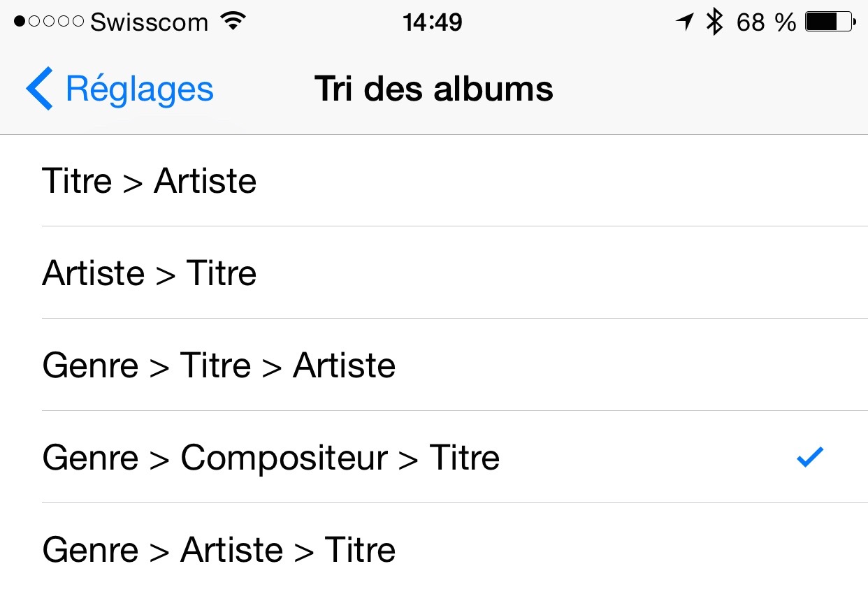The image size is (868, 594).
Task: Tap the 68 % battery percentage text
Action: point(766,22)
